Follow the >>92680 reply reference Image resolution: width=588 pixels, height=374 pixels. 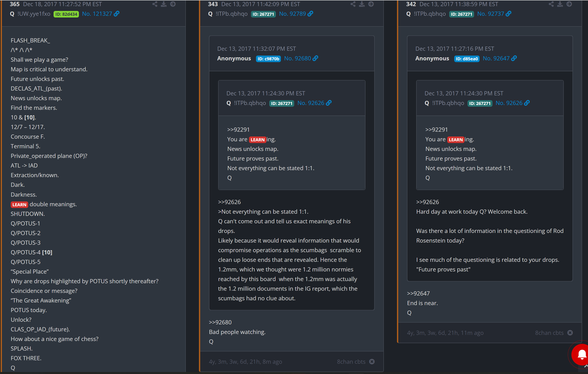tap(220, 322)
